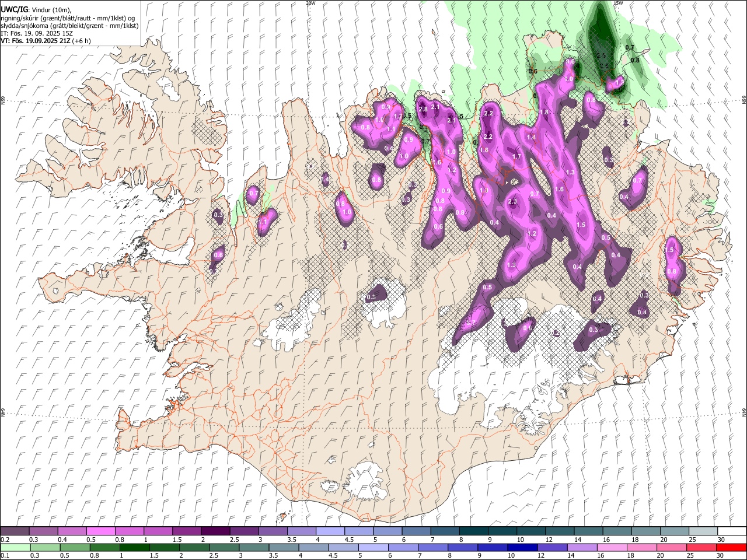Click the 25–30 rain legend swatch
The height and width of the screenshot is (560, 747).
point(701,547)
